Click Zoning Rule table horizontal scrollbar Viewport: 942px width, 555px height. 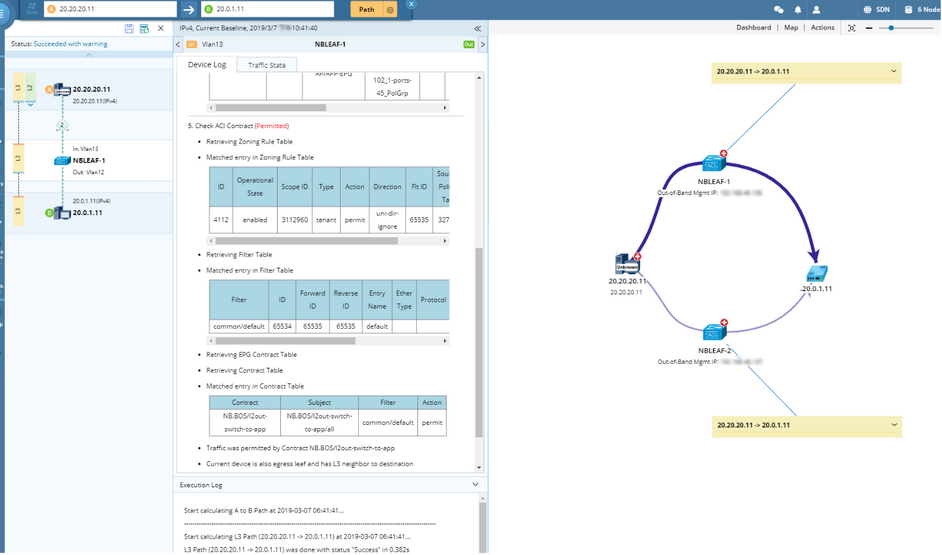(x=306, y=241)
